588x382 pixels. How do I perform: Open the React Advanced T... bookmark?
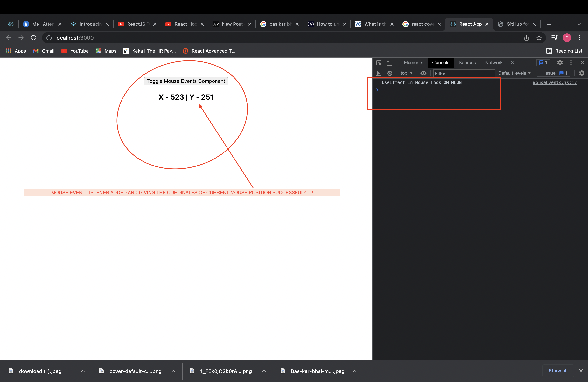pos(209,51)
